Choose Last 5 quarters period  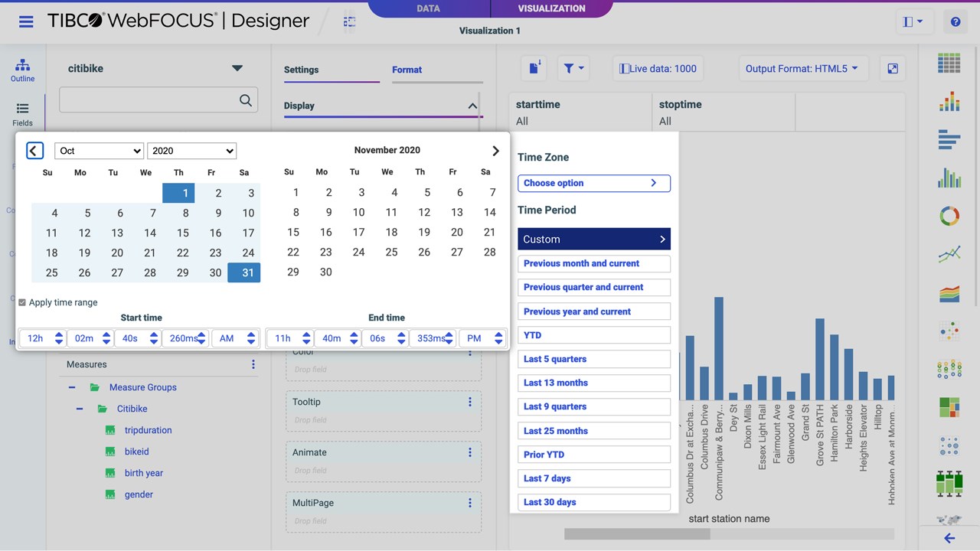pos(594,359)
